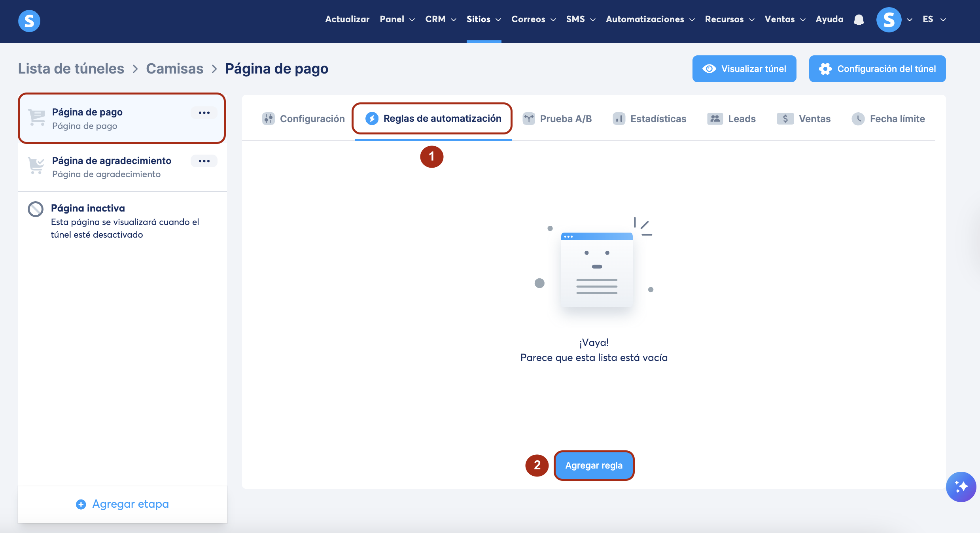Open three-dot menu for Página de pago
The image size is (980, 533).
click(204, 113)
